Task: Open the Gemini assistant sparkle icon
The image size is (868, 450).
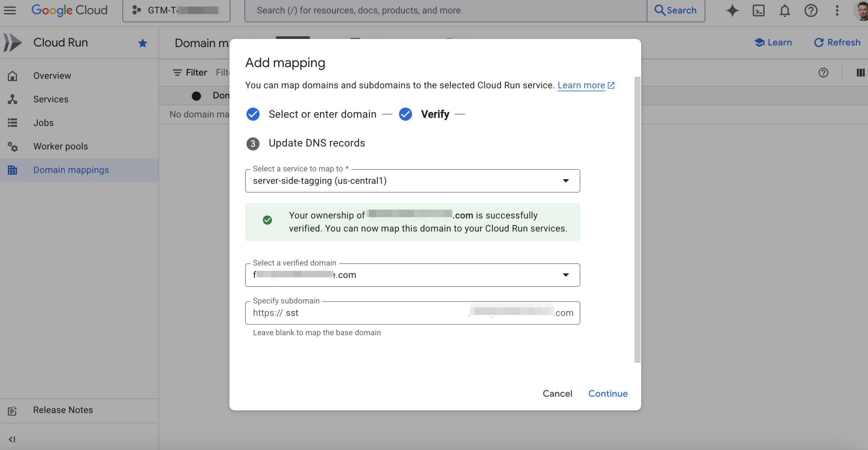Action: click(x=732, y=10)
